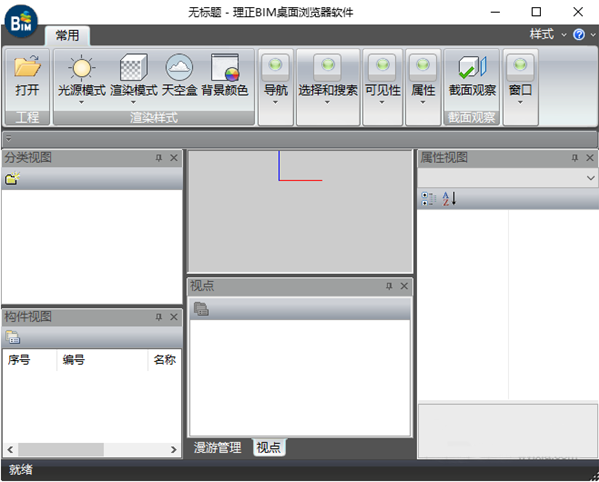The width and height of the screenshot is (599, 482).
Task: Close the 属性视图 panel
Action: tap(590, 158)
